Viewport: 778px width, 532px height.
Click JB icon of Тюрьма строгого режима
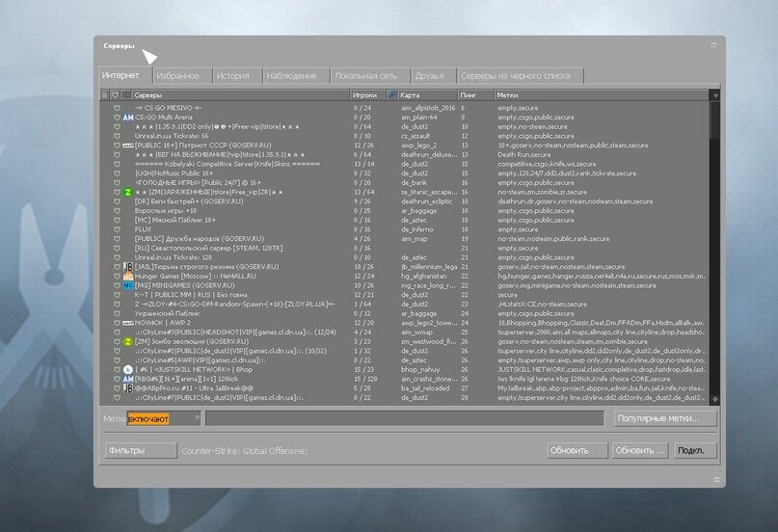[128, 267]
